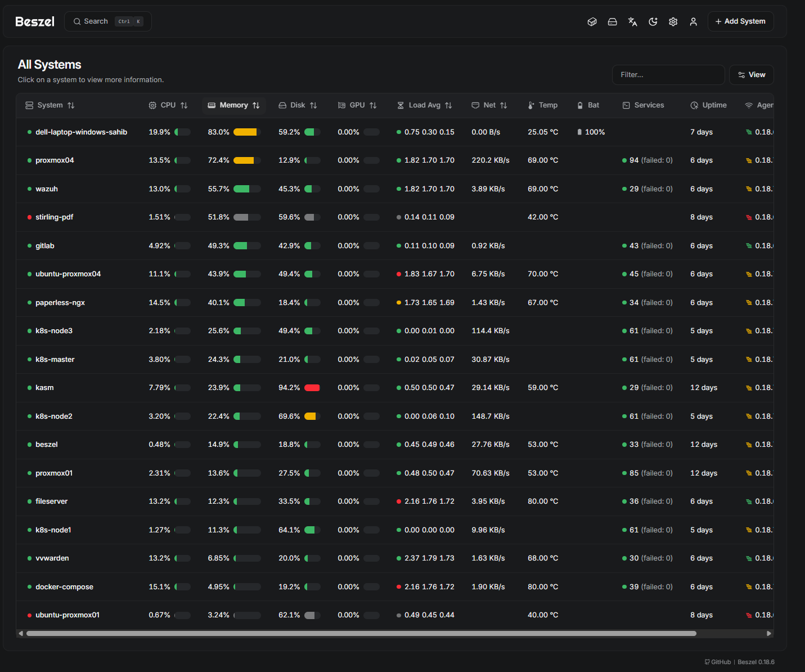Image resolution: width=805 pixels, height=672 pixels.
Task: Sort the table by Disk usage
Action: [x=298, y=105]
